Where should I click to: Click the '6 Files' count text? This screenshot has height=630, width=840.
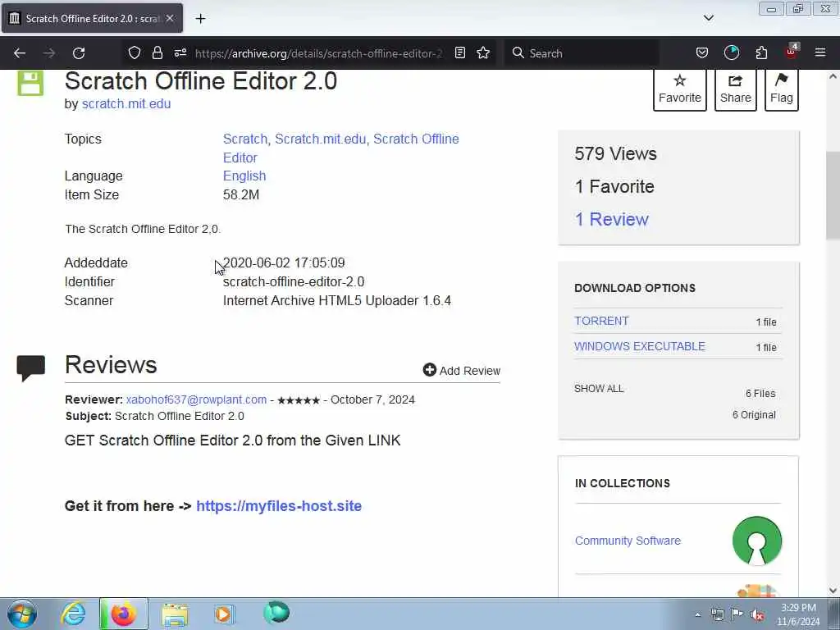(x=760, y=394)
